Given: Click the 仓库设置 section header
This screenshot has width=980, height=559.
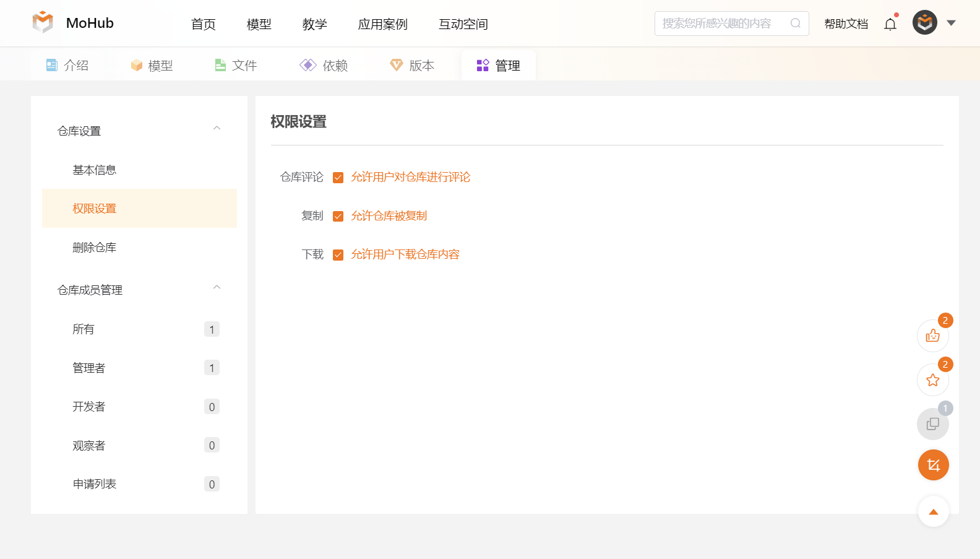Looking at the screenshot, I should click(x=139, y=131).
